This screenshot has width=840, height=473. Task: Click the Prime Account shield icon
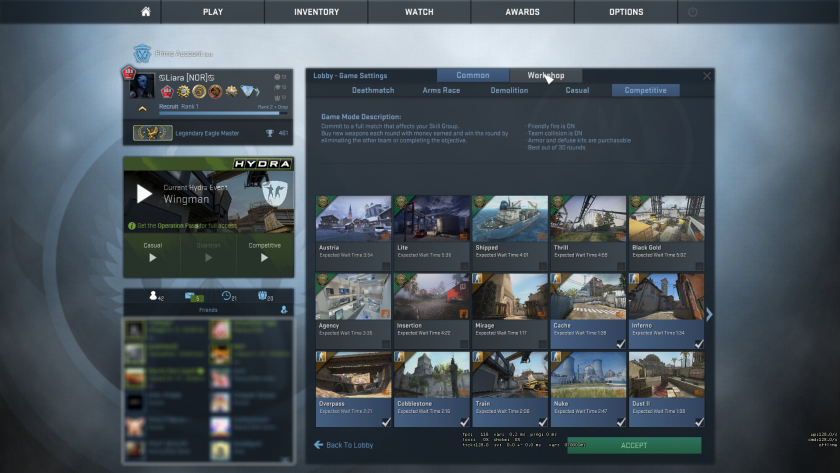point(142,54)
